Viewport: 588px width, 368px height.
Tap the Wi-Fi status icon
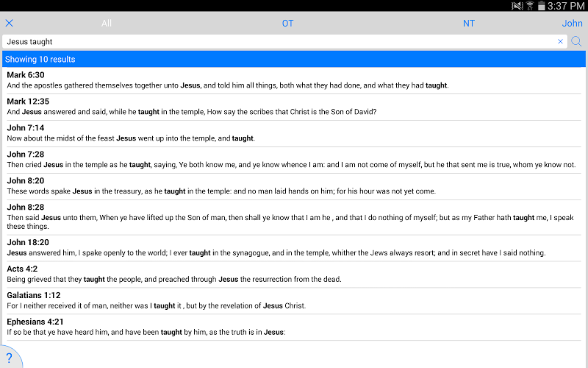click(x=529, y=6)
